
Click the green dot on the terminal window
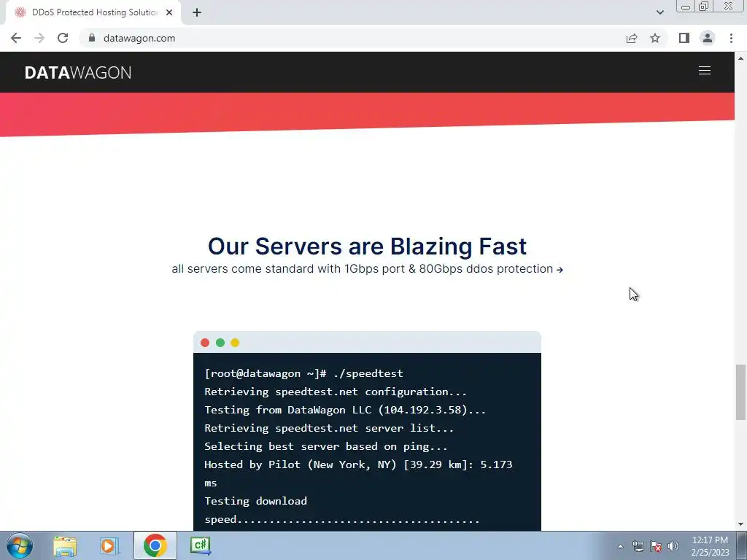click(x=220, y=343)
